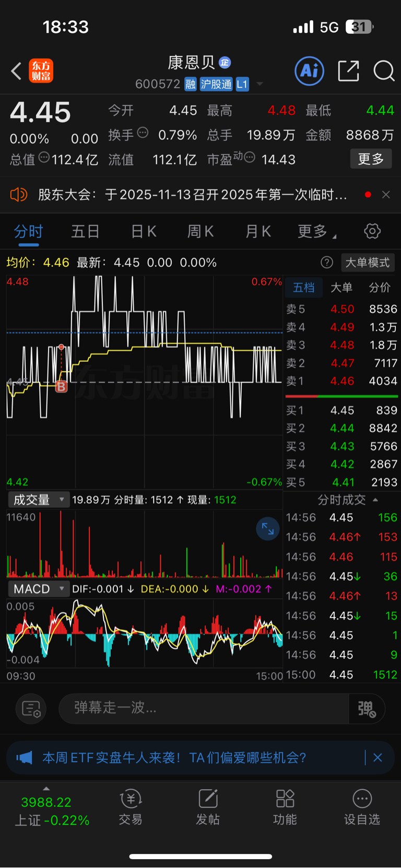The height and width of the screenshot is (868, 401).
Task: Tap the 买5 row price 4.41
Action: 342,482
